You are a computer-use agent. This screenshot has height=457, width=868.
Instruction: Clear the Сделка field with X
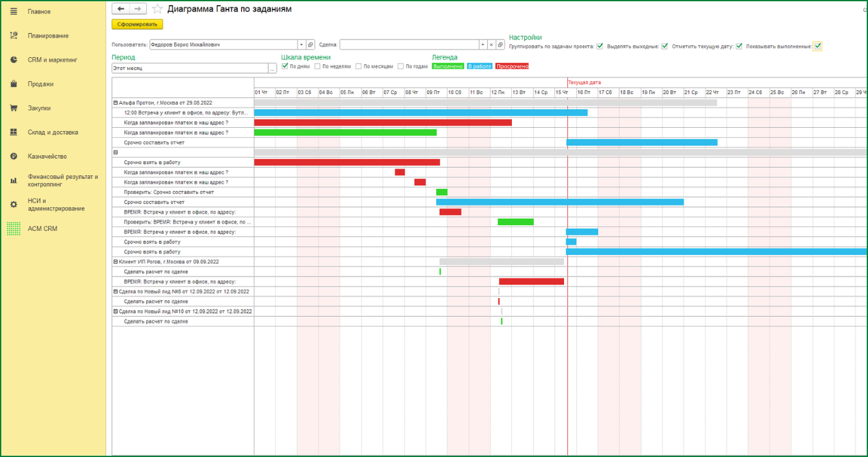click(491, 44)
